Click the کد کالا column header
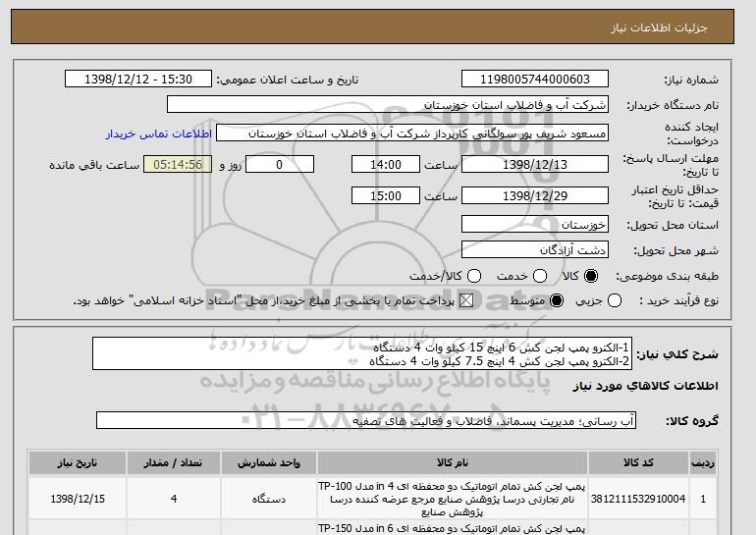The width and height of the screenshot is (756, 535). pyautogui.click(x=638, y=462)
